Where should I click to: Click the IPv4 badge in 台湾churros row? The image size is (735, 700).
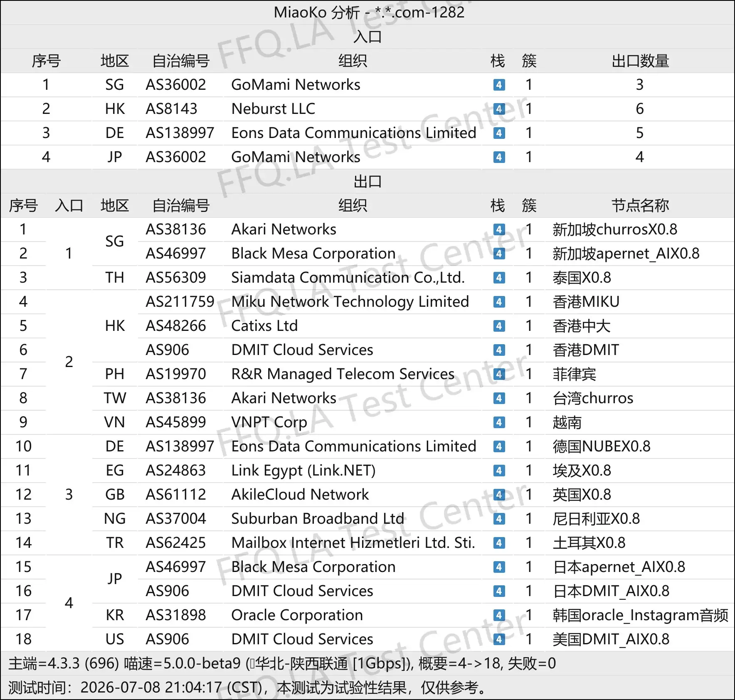pyautogui.click(x=499, y=398)
